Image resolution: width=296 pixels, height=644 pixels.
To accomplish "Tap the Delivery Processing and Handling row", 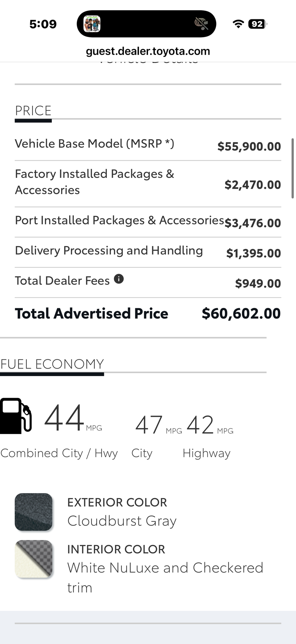I will [x=148, y=252].
